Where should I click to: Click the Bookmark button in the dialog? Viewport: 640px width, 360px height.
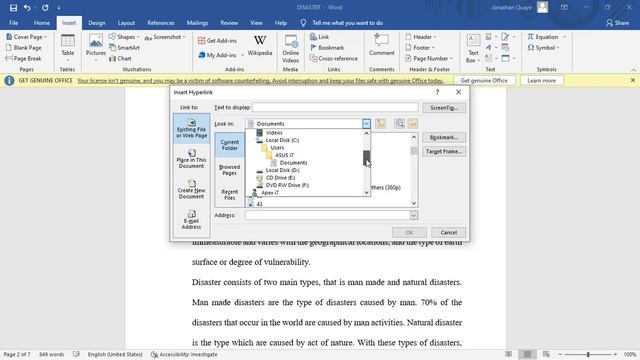point(444,138)
